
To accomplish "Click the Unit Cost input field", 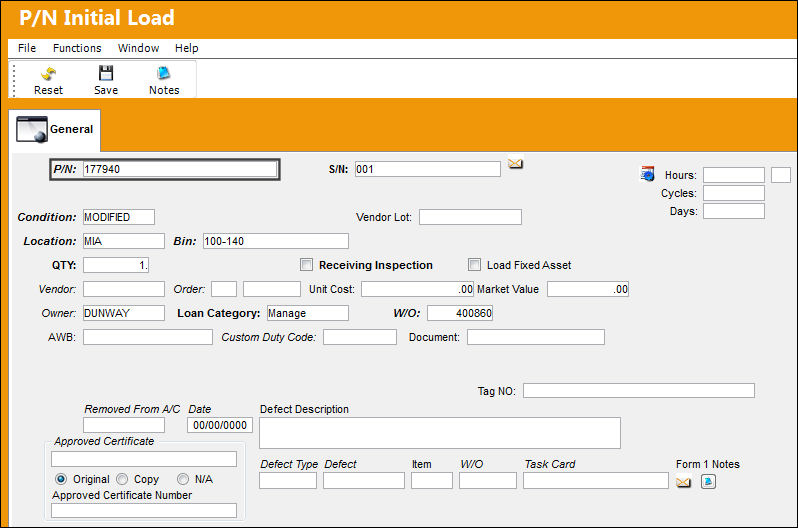I will [417, 289].
